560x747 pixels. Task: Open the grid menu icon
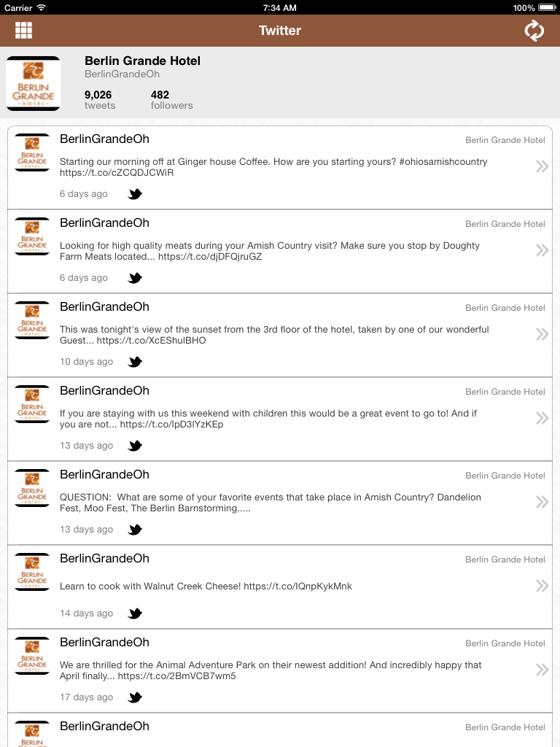(23, 31)
